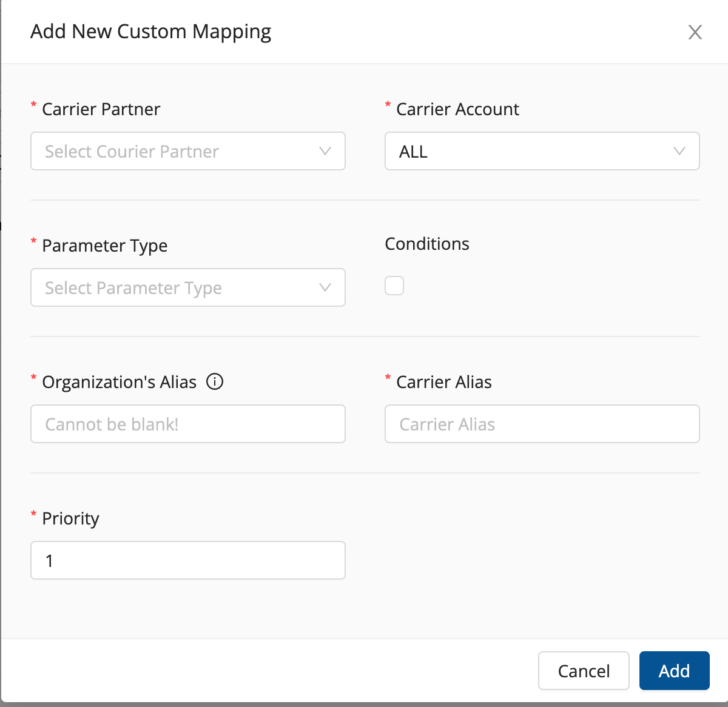Click the Priority field label
Screen dimensions: 728x707
(x=70, y=518)
